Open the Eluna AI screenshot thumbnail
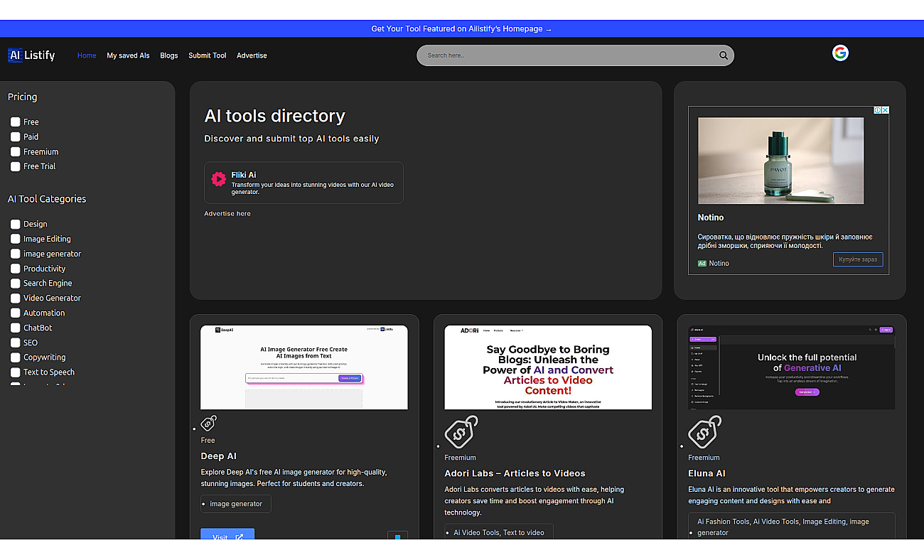This screenshot has height=560, width=924. tap(792, 367)
